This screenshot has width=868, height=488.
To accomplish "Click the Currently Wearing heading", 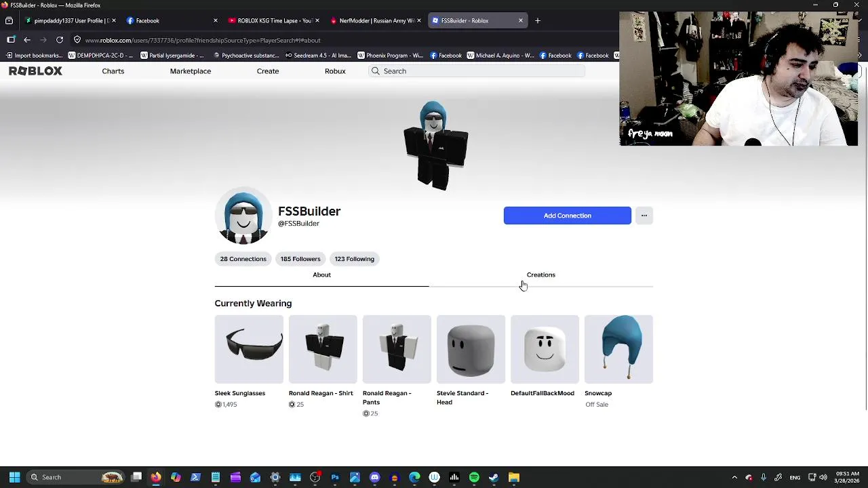I will pyautogui.click(x=253, y=304).
